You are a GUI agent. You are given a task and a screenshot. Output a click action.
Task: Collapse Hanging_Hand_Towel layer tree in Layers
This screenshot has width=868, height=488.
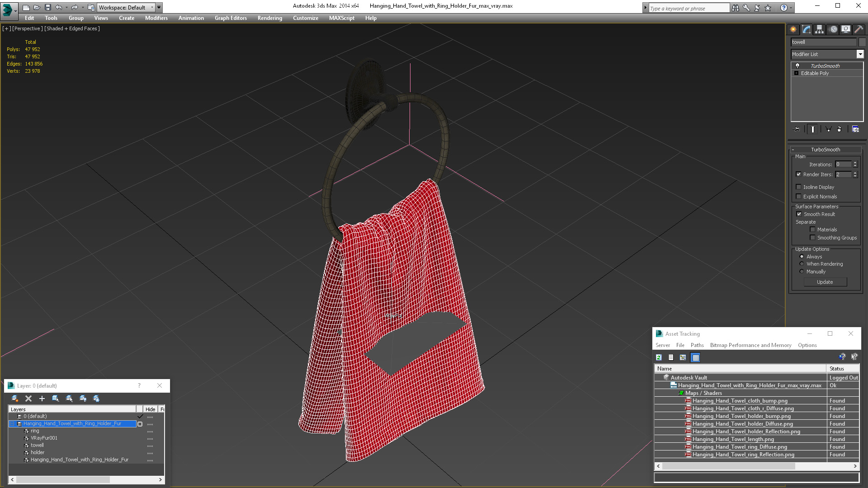[13, 424]
